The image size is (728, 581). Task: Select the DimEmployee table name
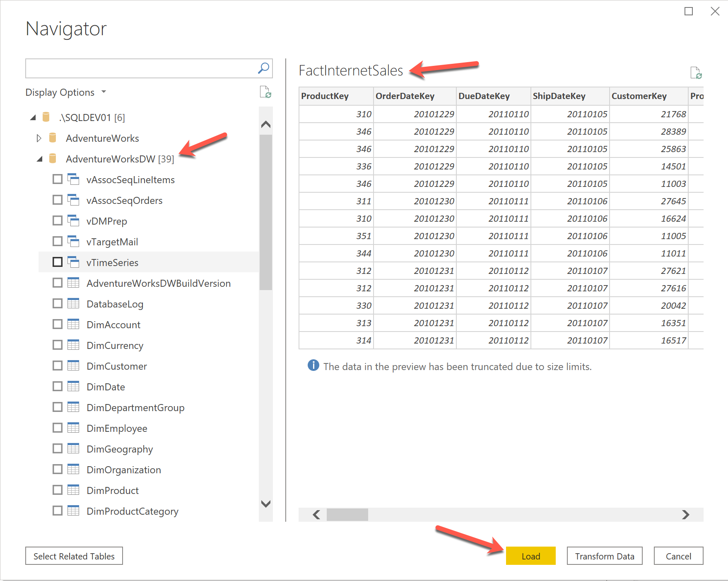117,428
